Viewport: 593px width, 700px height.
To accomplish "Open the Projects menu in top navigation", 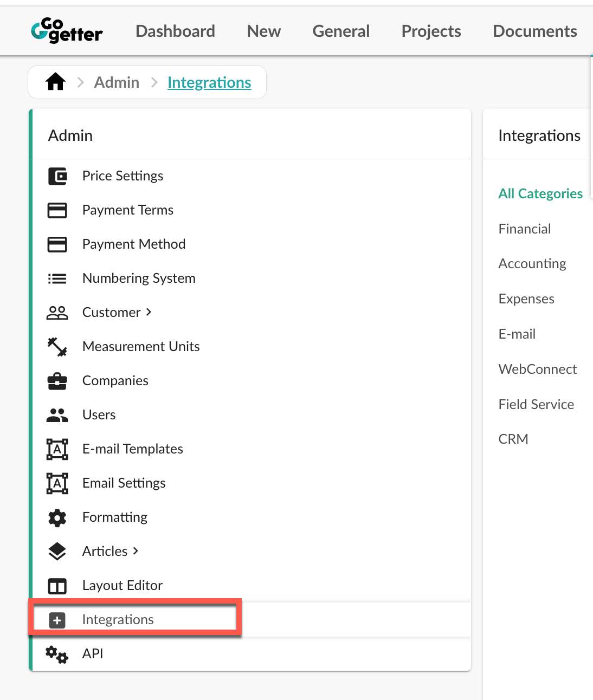I will 431,31.
